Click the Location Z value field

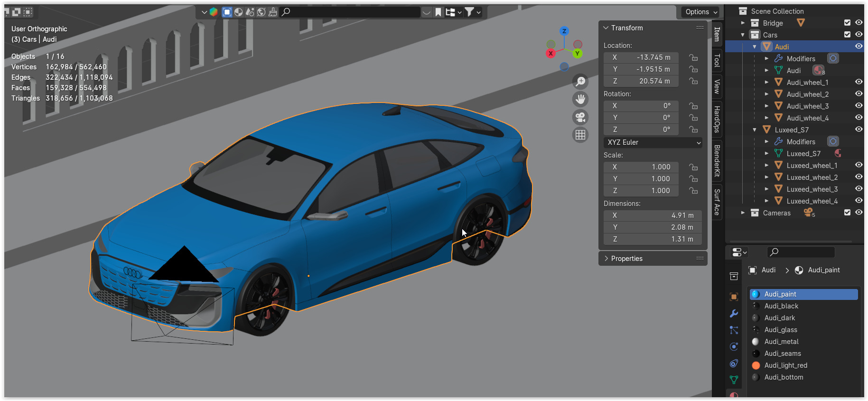click(x=641, y=81)
